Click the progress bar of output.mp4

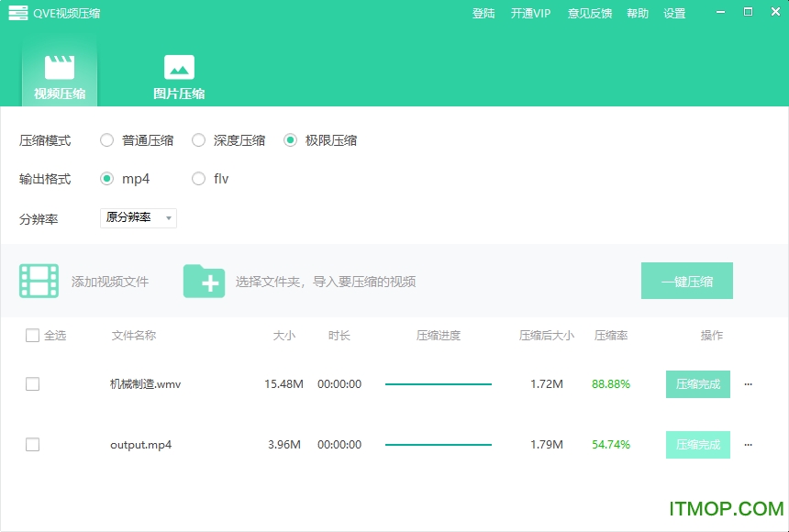[439, 445]
